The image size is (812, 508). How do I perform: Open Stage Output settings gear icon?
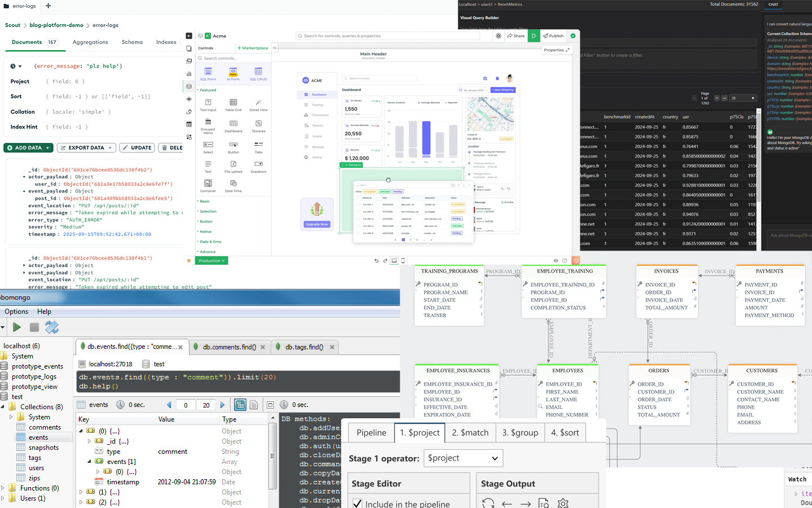click(563, 503)
